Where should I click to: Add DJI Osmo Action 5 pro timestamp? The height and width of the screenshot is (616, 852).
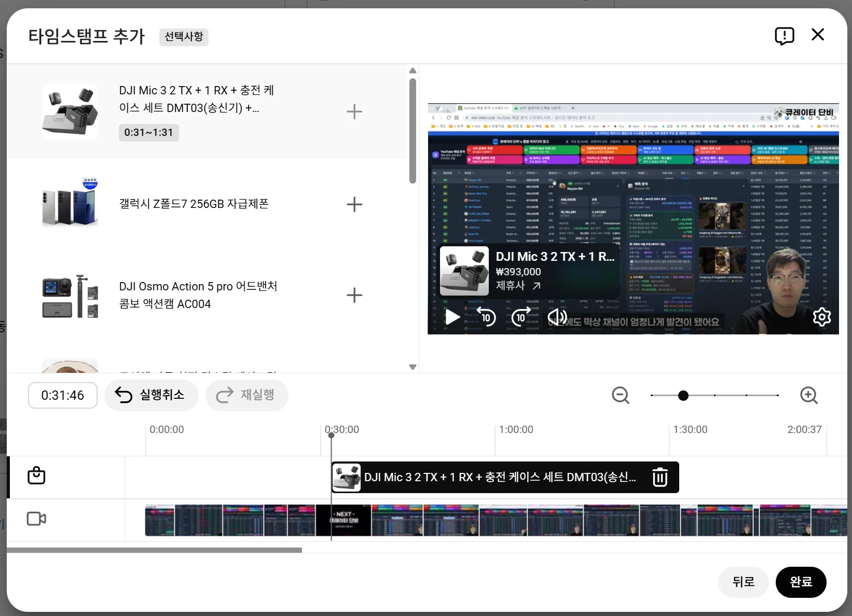coord(354,296)
